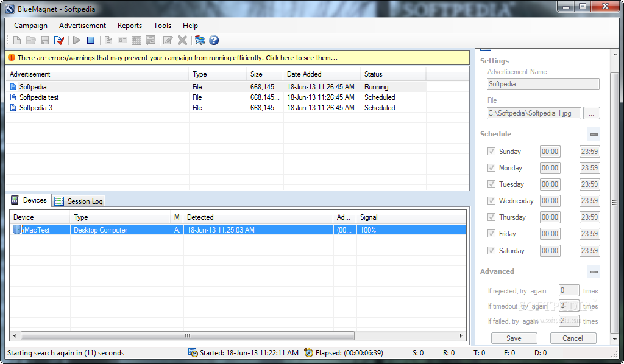Select the Softpedia test advertisement row

click(216, 97)
